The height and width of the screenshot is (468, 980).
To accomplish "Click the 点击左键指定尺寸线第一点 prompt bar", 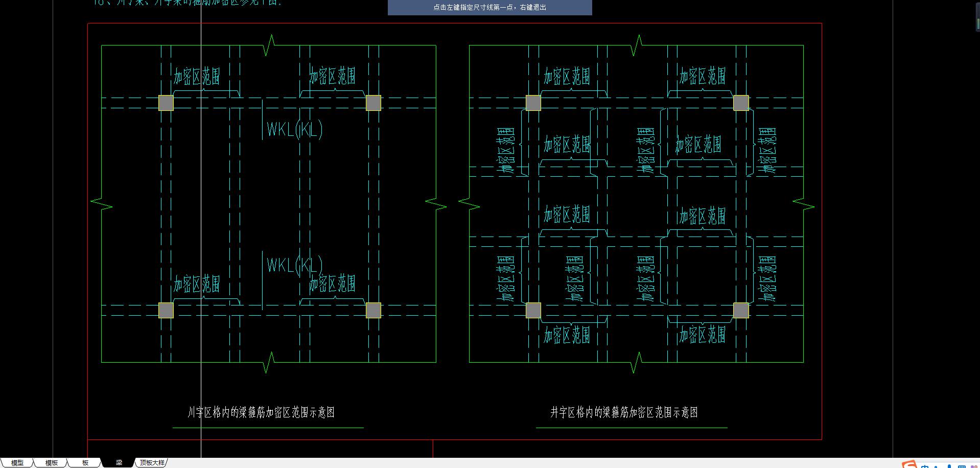I will coord(489,8).
